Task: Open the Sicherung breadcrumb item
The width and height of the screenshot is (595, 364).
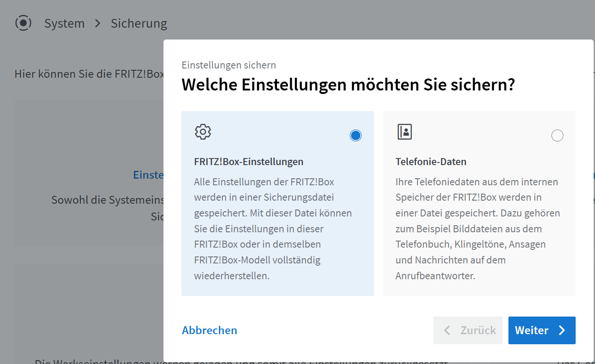Action: point(139,23)
